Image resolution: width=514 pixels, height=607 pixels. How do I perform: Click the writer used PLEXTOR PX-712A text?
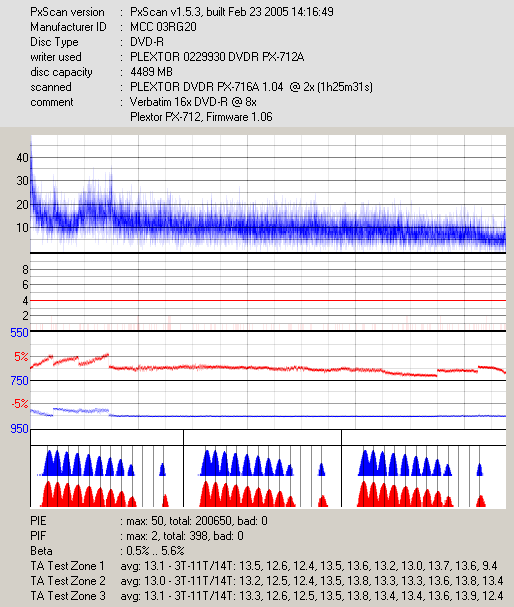click(217, 57)
